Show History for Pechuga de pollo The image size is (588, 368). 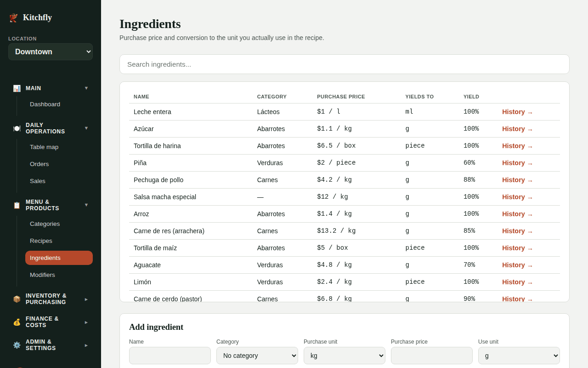[x=517, y=180]
